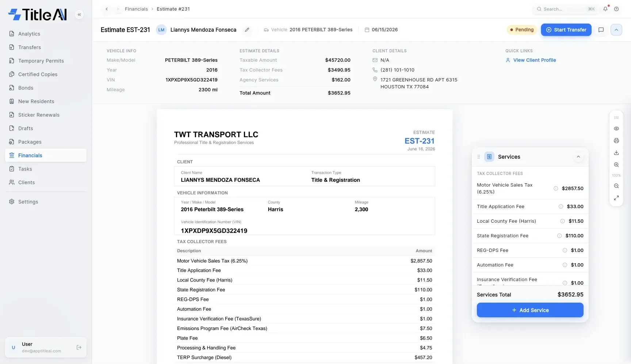
Task: Open the help question-mark icon
Action: 616,9
